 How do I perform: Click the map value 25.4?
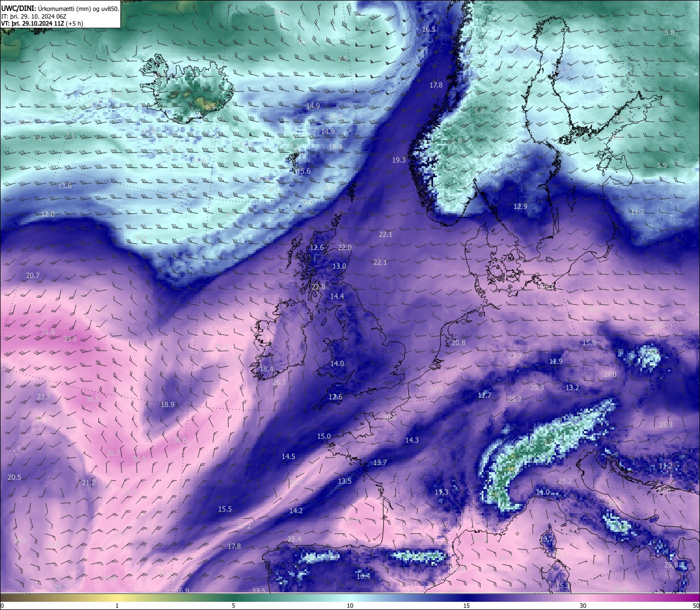coord(294,539)
